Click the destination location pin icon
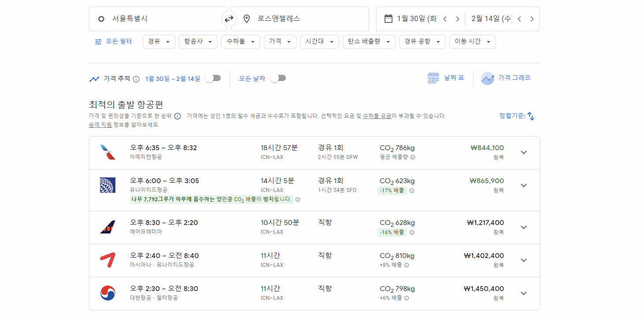The height and width of the screenshot is (317, 644). click(x=247, y=18)
